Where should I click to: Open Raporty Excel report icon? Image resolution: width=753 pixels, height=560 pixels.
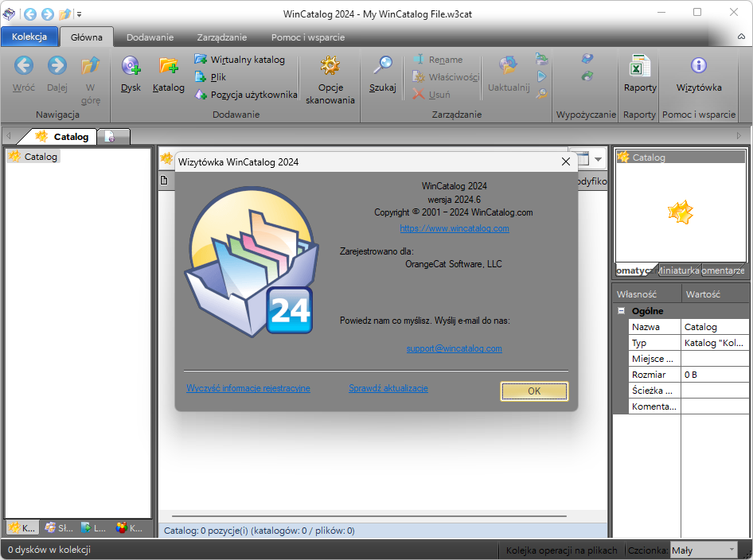pos(640,65)
